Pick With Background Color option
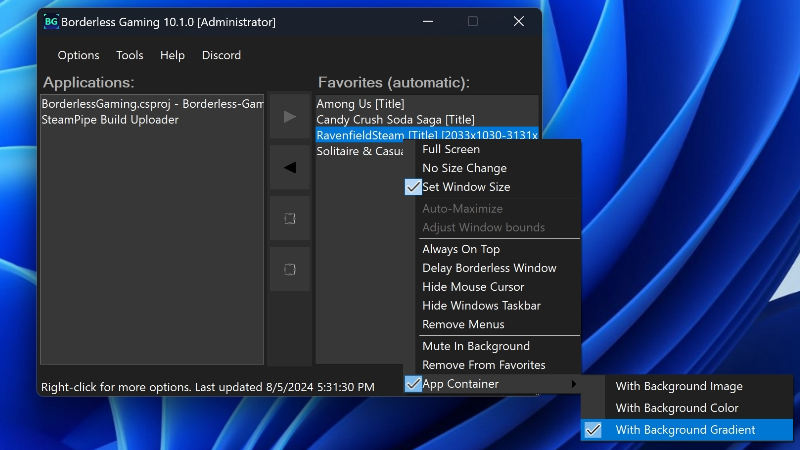The image size is (800, 450). point(677,408)
